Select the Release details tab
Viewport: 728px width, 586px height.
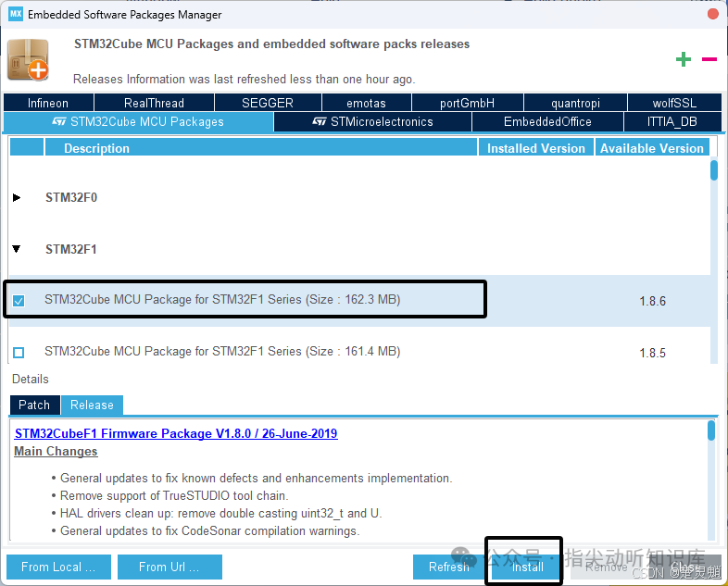click(x=92, y=405)
